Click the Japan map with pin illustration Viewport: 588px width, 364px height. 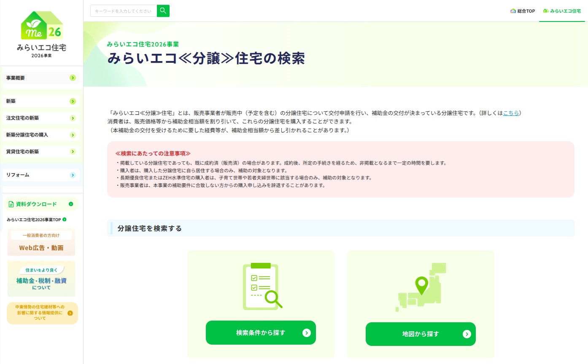pyautogui.click(x=420, y=287)
